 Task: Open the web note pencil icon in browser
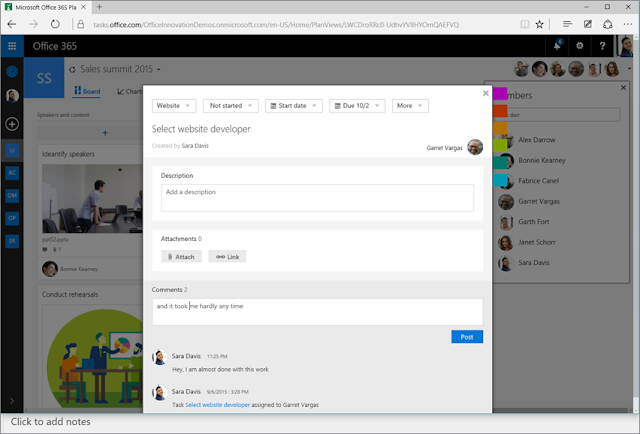(x=587, y=24)
